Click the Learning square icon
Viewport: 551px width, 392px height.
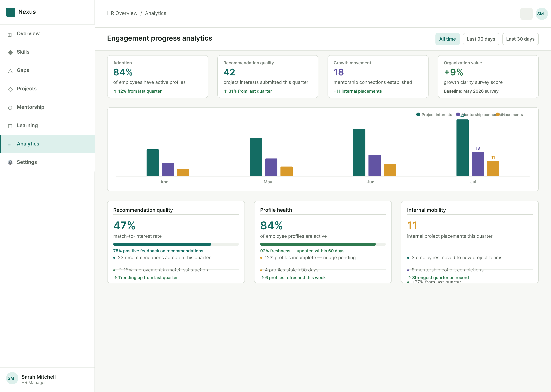pyautogui.click(x=10, y=126)
